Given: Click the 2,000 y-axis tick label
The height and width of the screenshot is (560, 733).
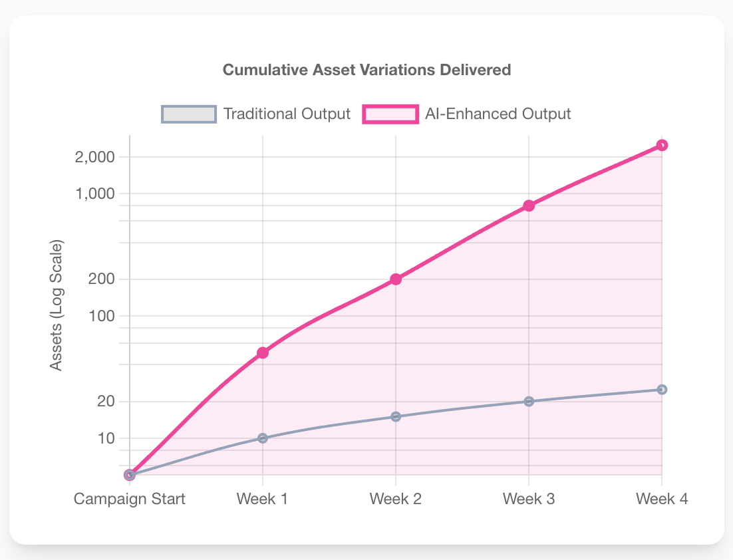Looking at the screenshot, I should click(97, 158).
